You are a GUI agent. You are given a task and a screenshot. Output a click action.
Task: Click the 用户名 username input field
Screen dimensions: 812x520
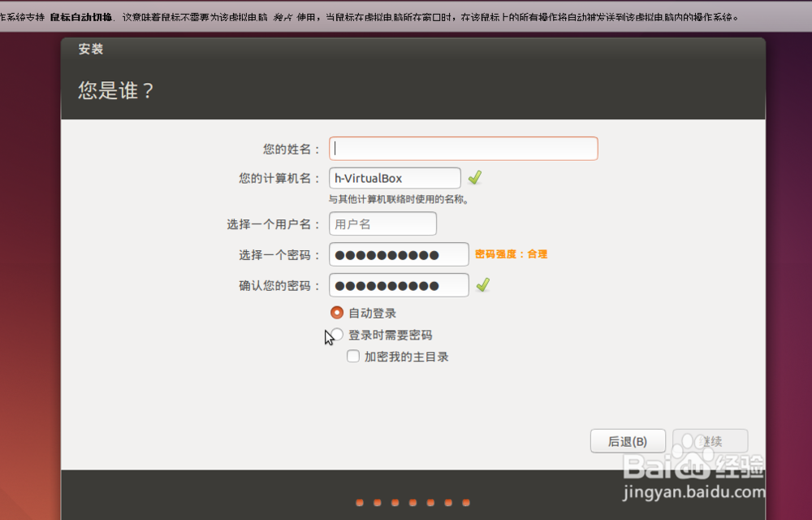tap(382, 223)
